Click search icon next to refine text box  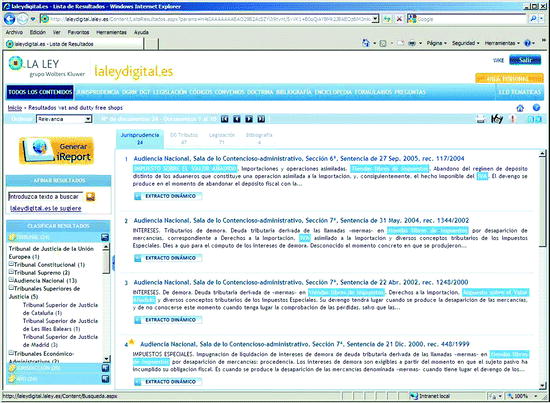[90, 197]
